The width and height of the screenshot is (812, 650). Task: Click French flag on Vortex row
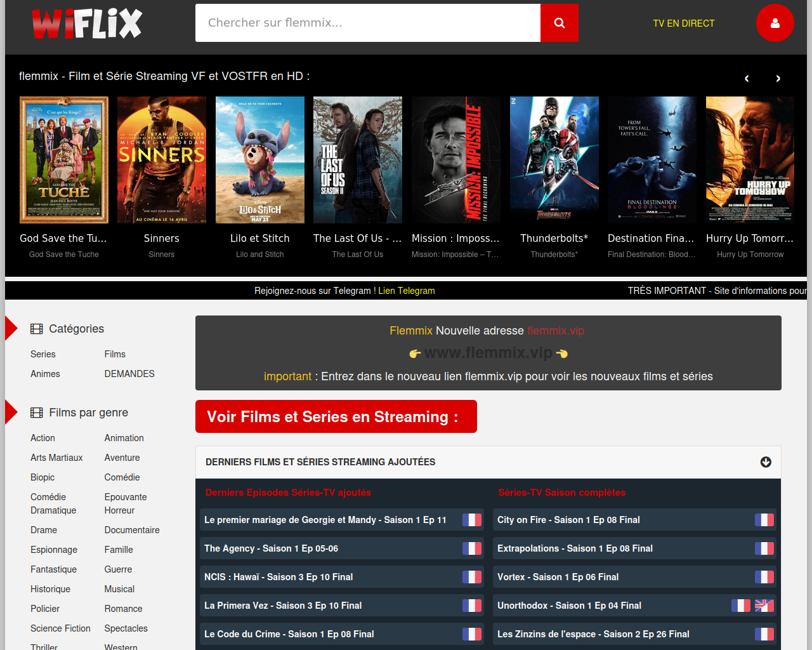764,577
